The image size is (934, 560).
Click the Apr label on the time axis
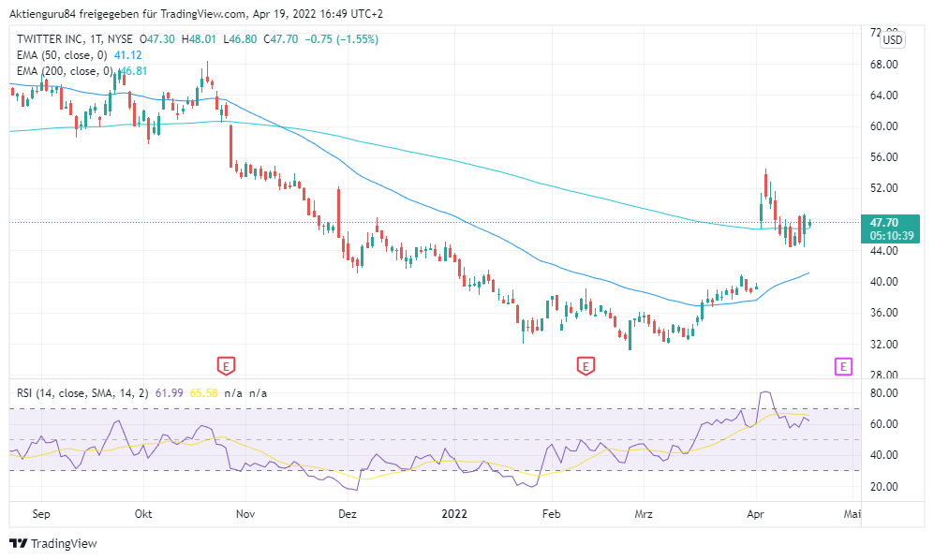point(755,513)
